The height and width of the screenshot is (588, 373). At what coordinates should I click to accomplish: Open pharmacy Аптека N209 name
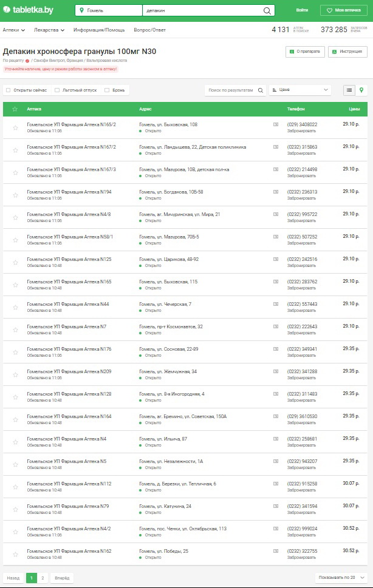tap(69, 371)
